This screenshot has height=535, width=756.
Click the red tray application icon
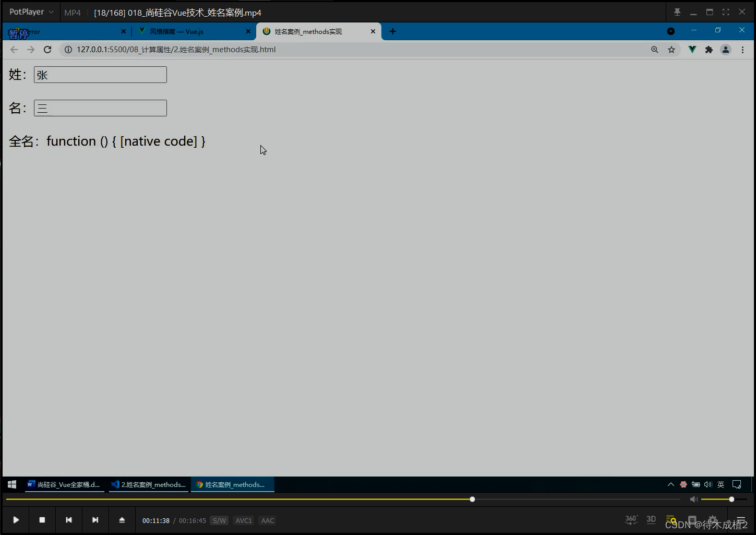point(683,484)
